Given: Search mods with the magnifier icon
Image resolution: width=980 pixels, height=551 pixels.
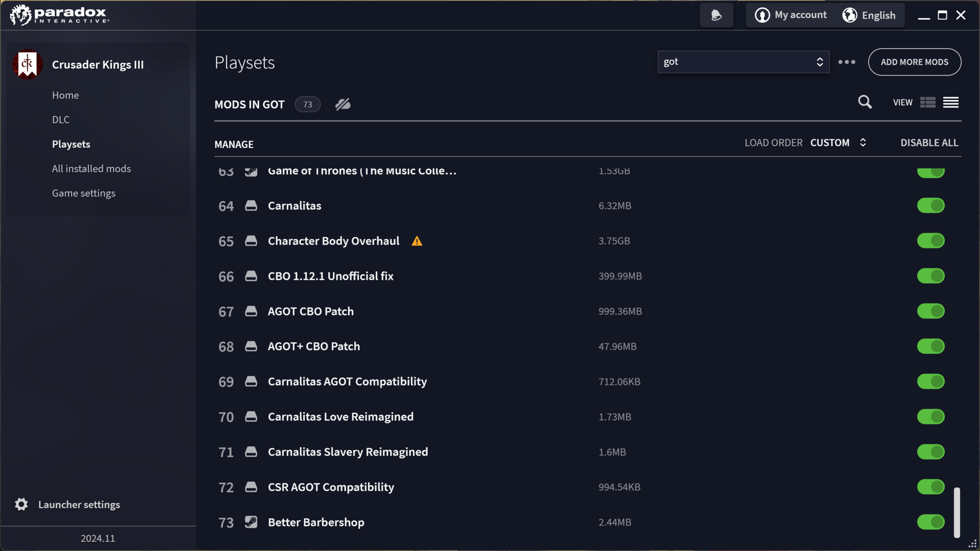Looking at the screenshot, I should (865, 102).
